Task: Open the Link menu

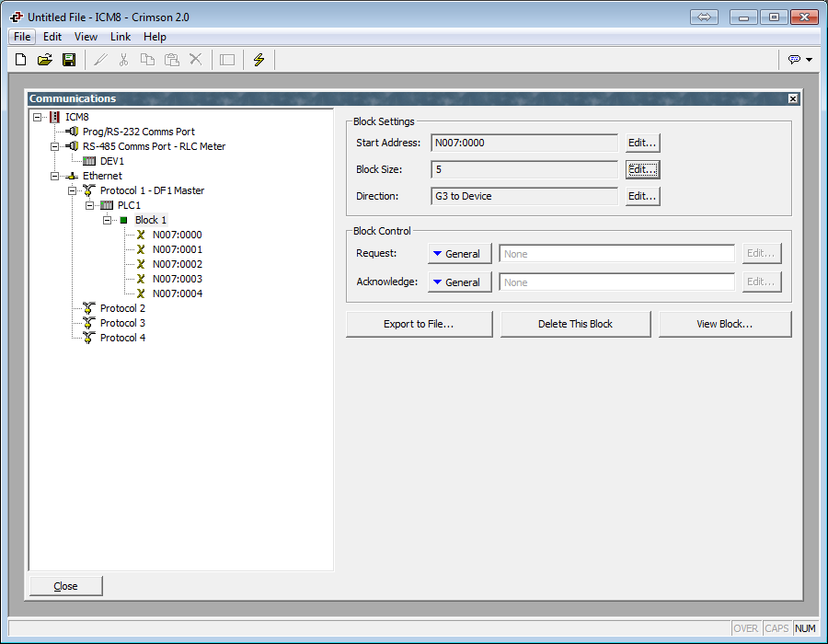Action: click(121, 37)
